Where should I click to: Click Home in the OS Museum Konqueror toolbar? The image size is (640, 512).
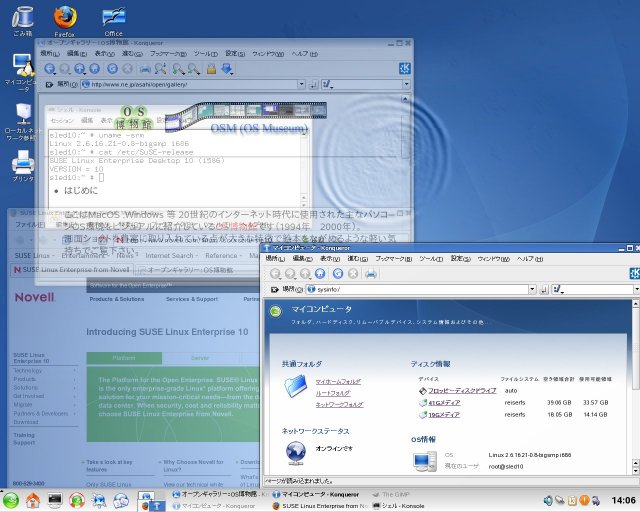point(95,69)
